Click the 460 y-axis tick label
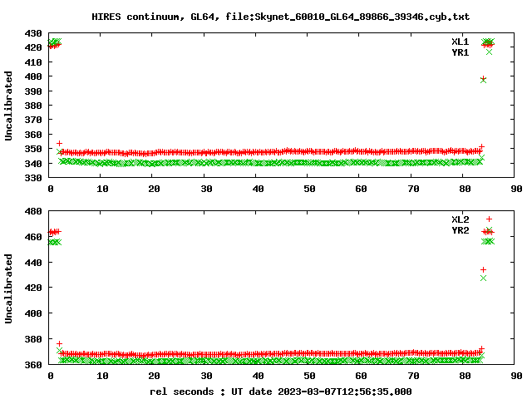 tap(33, 237)
